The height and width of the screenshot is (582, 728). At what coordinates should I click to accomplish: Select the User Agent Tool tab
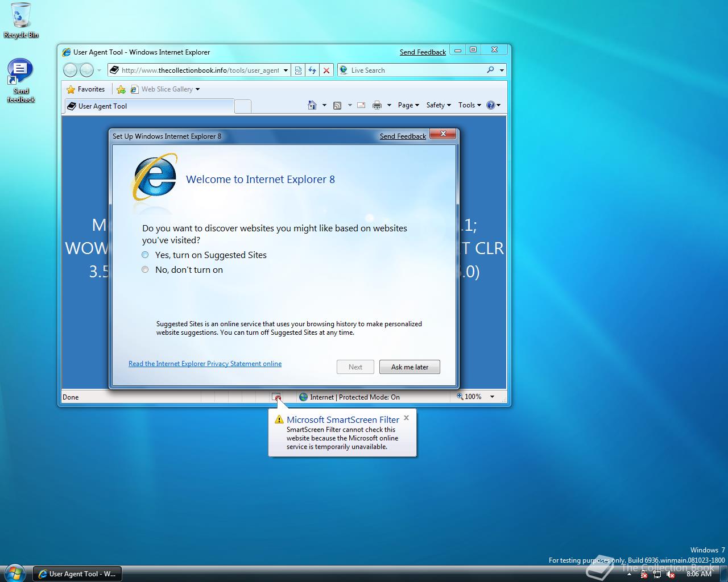coord(149,106)
